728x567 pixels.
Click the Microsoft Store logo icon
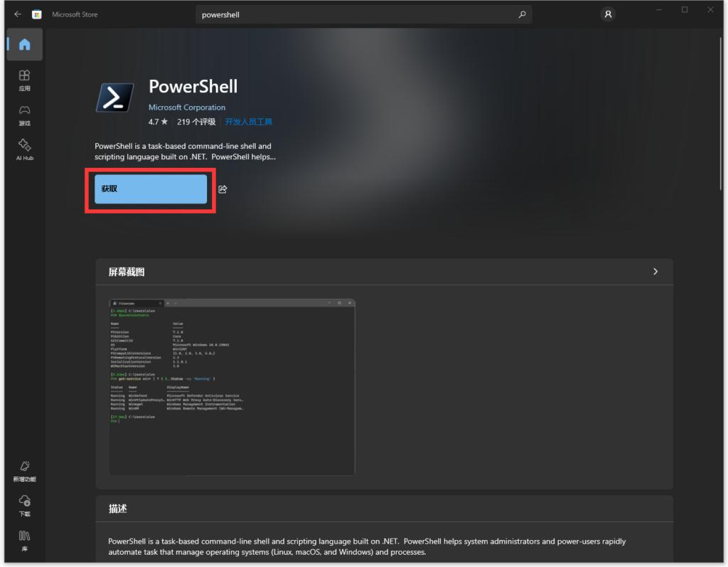[37, 14]
